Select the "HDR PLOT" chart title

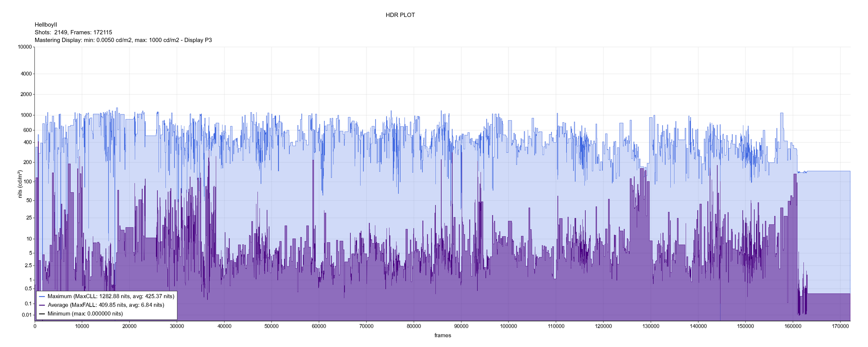click(400, 15)
